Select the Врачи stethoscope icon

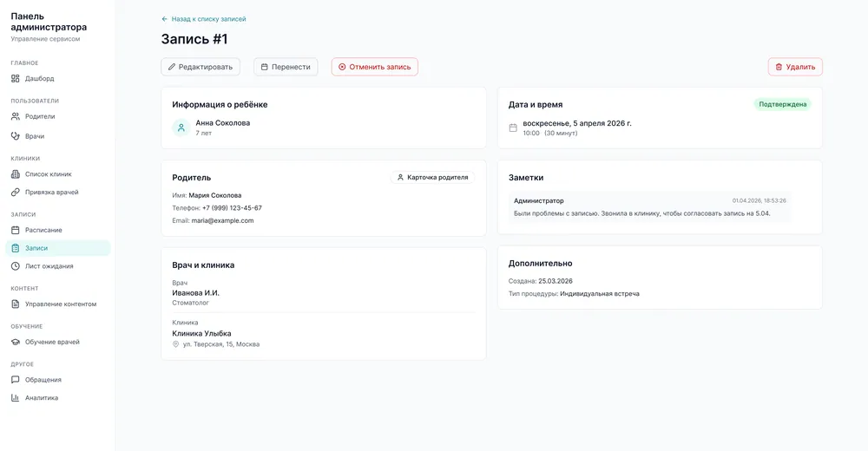pos(16,136)
